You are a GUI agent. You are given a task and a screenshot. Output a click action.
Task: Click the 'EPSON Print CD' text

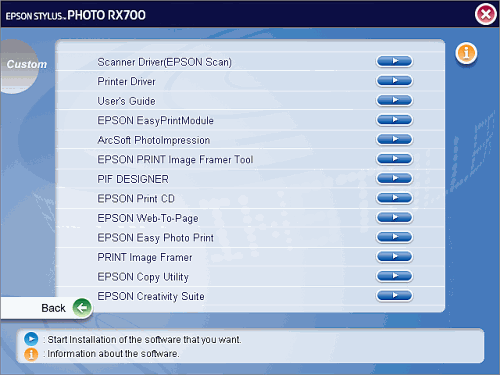[136, 199]
